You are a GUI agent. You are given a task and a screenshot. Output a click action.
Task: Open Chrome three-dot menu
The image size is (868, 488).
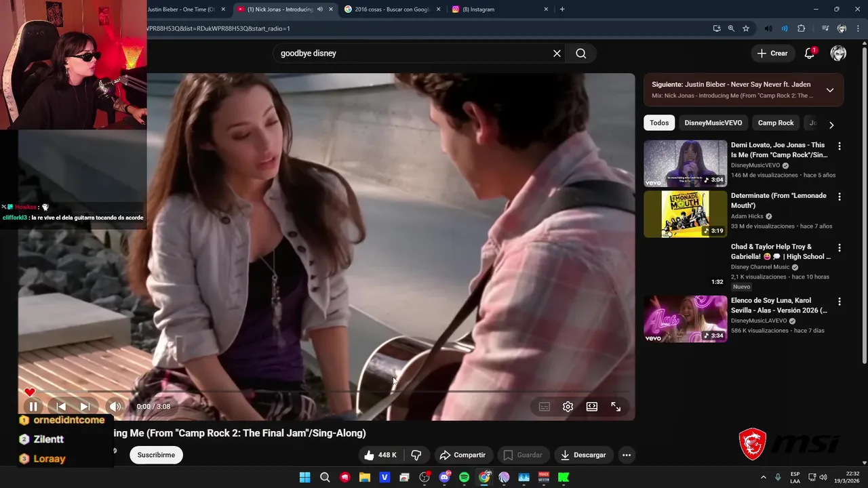tap(858, 28)
